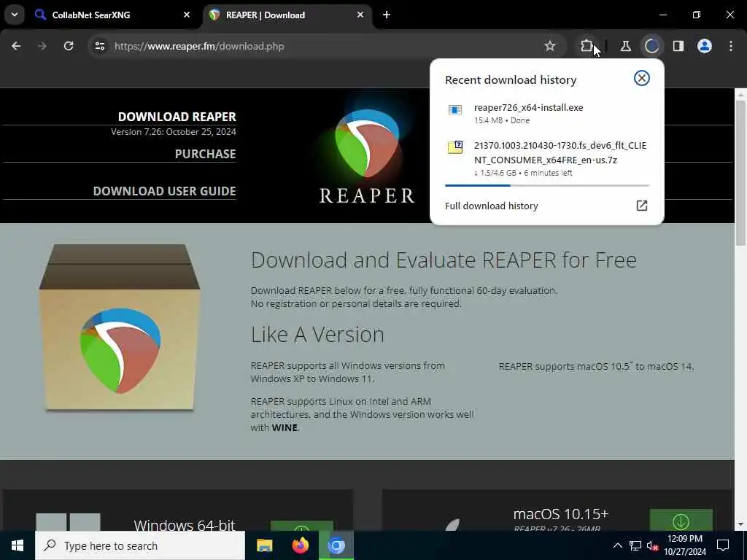Open the profile avatar menu

[x=705, y=46]
